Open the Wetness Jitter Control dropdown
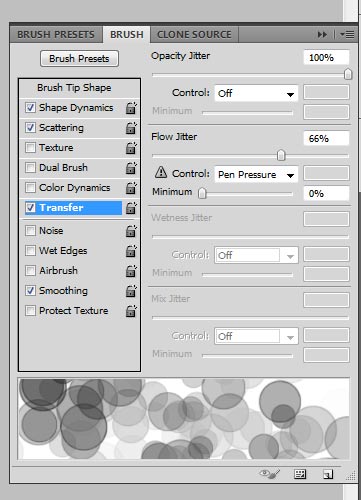Viewport: 361px width, 500px height. point(256,255)
